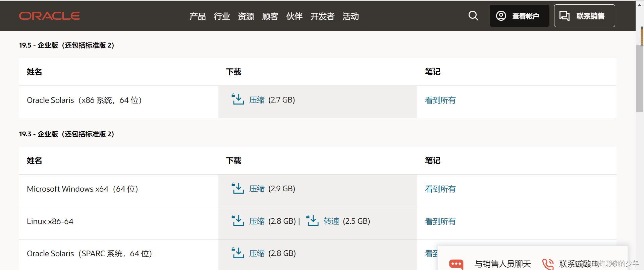Open the 行业 menu
The height and width of the screenshot is (270, 644).
coord(222,16)
